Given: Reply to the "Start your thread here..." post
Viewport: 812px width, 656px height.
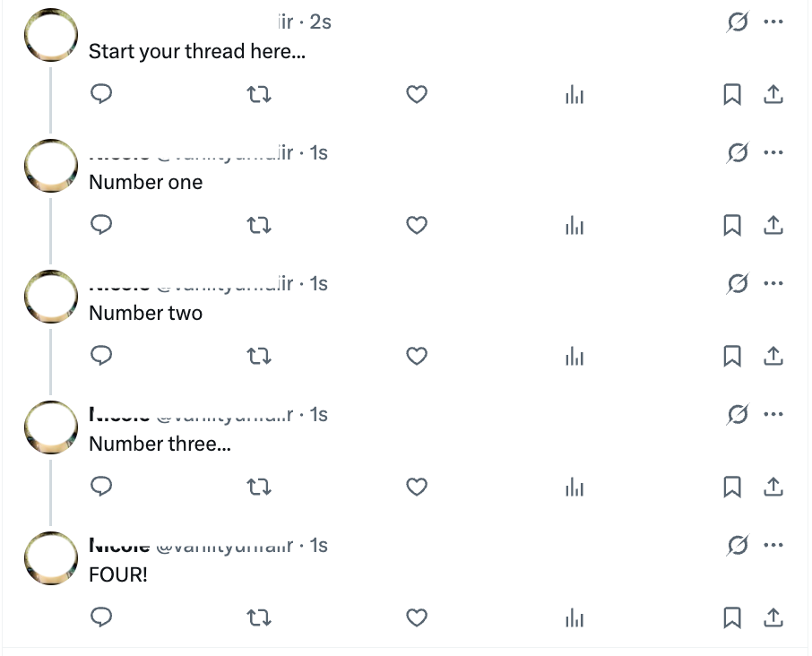Looking at the screenshot, I should (x=102, y=94).
